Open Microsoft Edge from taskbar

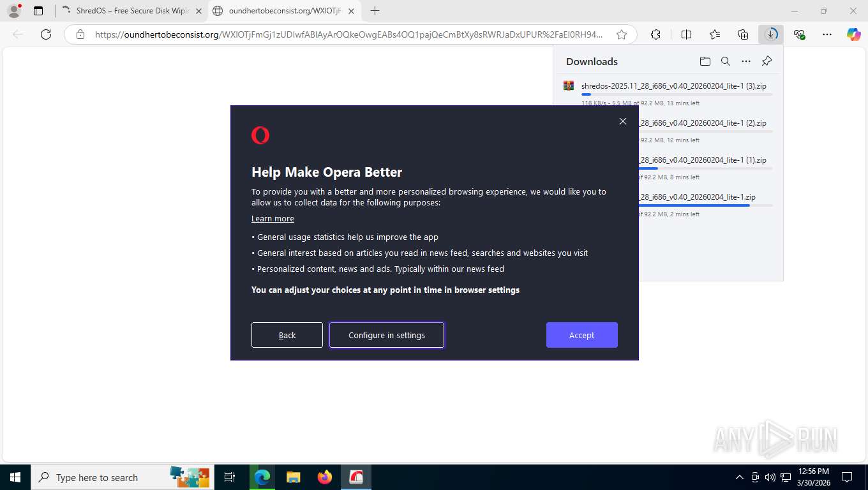(x=262, y=477)
